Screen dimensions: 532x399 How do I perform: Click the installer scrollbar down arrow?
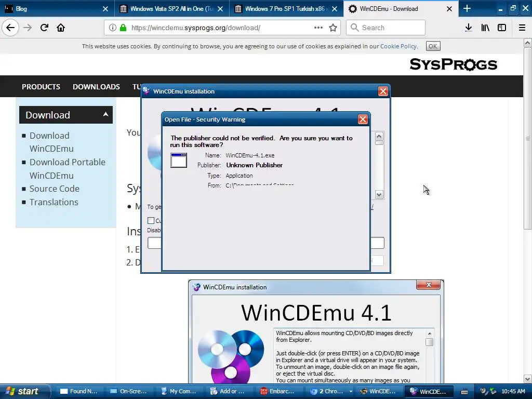(379, 195)
